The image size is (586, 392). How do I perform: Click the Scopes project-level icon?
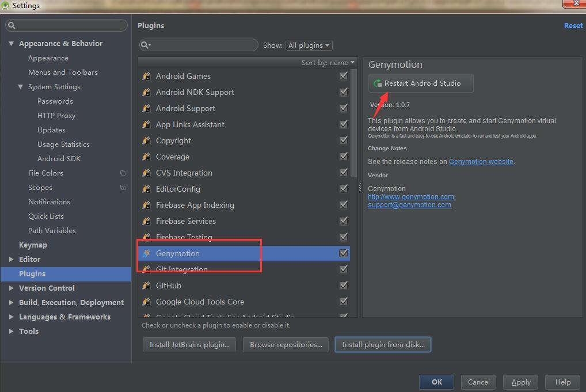click(x=123, y=187)
